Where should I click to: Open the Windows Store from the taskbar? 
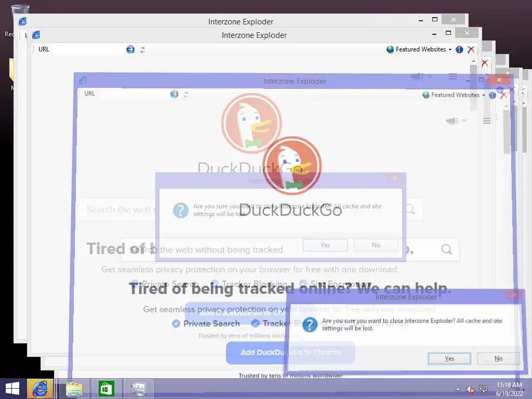tap(106, 389)
